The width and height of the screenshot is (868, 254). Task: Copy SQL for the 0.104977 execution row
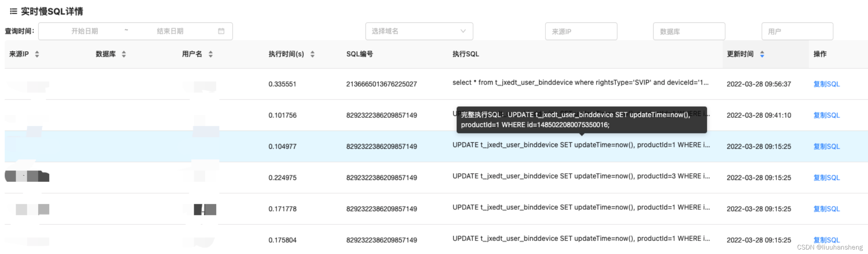pos(827,146)
